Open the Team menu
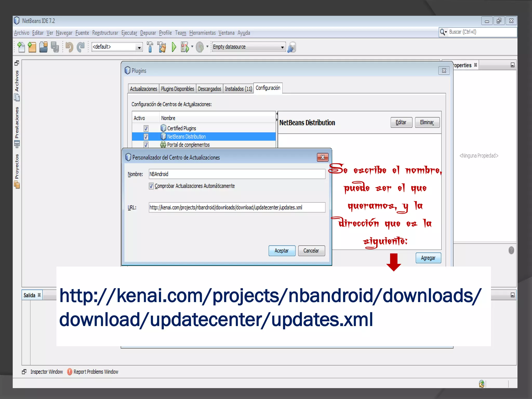 (x=181, y=33)
